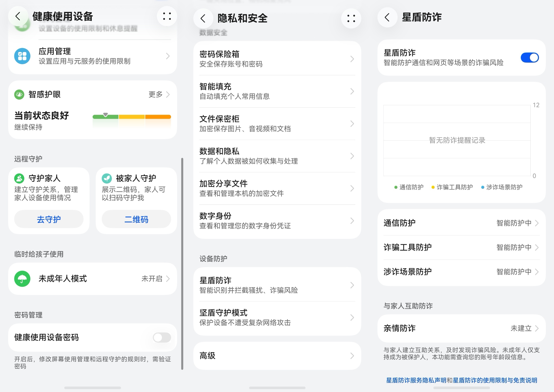Click the vertical scrollbar on 健康使用设备 screen

(182, 264)
